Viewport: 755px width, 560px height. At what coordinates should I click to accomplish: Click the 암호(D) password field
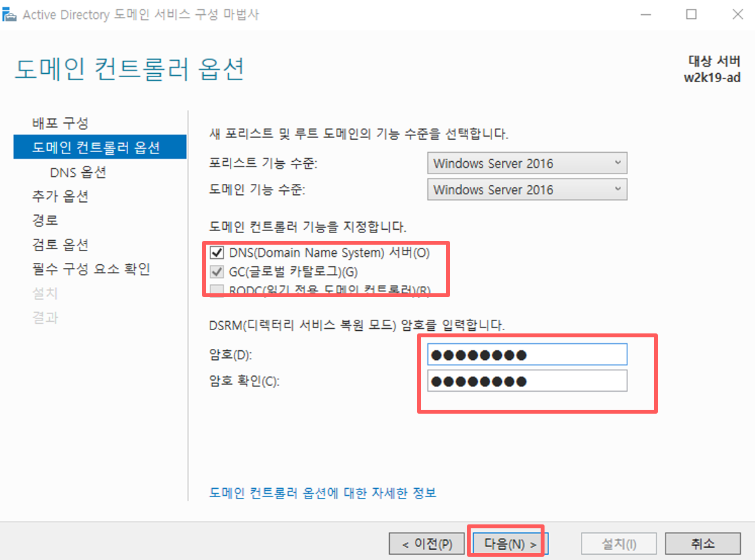(x=527, y=355)
